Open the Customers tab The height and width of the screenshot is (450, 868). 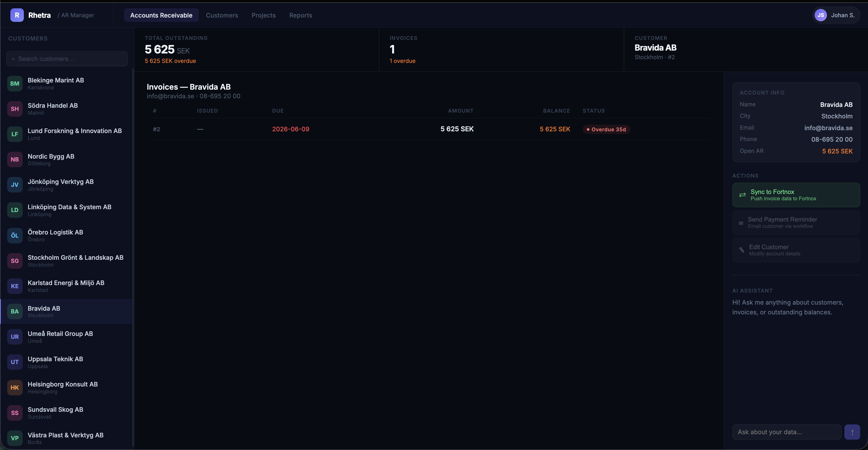(x=222, y=15)
